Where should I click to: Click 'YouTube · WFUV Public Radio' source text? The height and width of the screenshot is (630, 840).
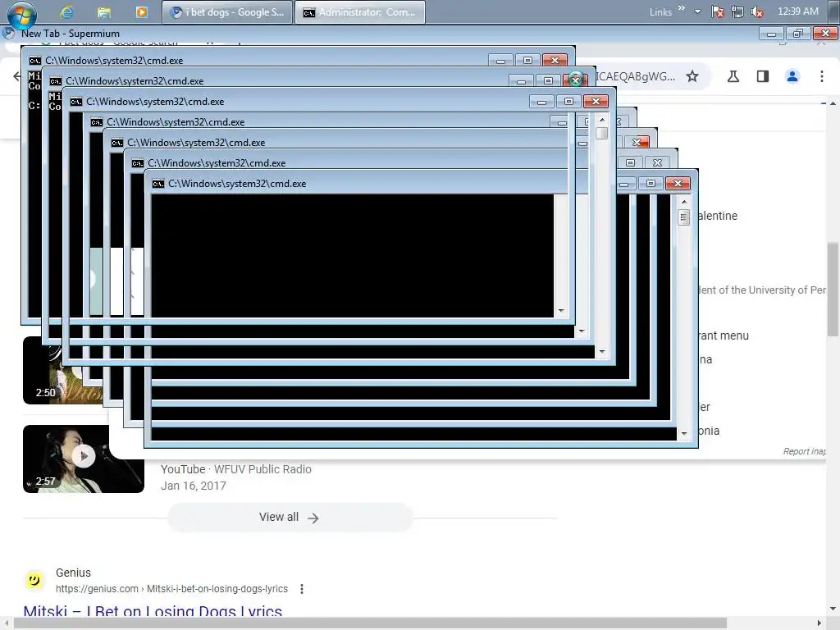point(235,469)
